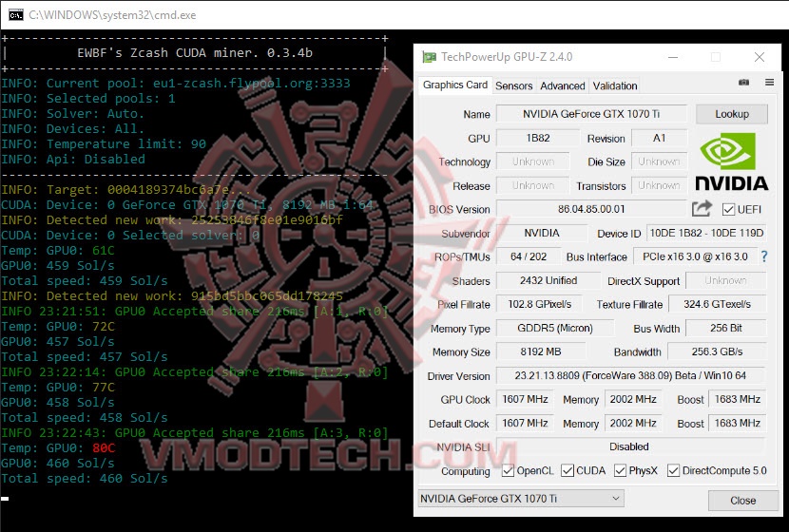789x532 pixels.
Task: Click the Lookup button
Action: pyautogui.click(x=732, y=114)
